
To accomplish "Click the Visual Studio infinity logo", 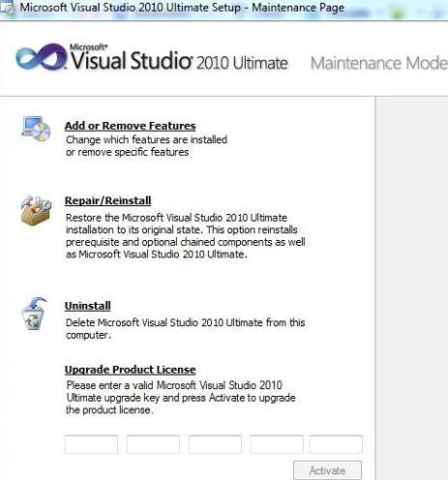I will point(41,57).
